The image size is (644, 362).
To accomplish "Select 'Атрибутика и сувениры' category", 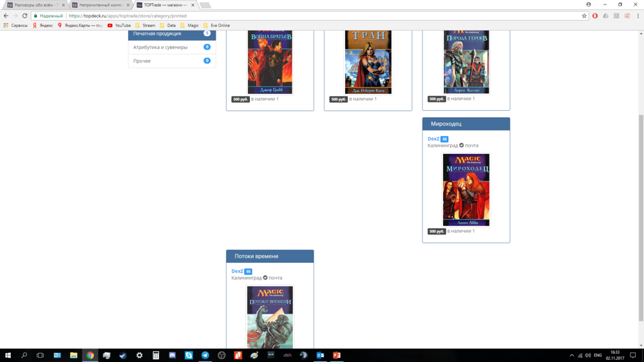I will click(160, 47).
